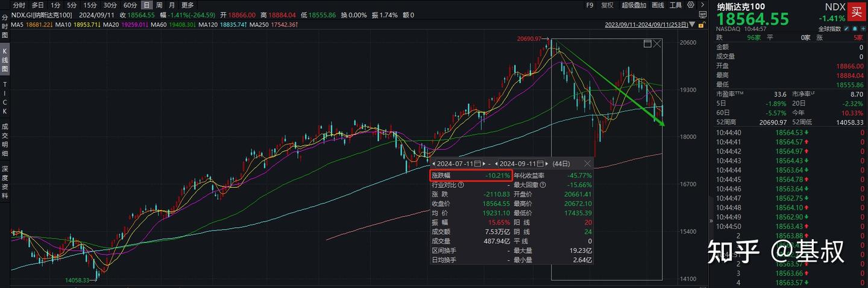The height and width of the screenshot is (288, 868).
Task: Open the 工具 tools menu
Action: [676, 5]
